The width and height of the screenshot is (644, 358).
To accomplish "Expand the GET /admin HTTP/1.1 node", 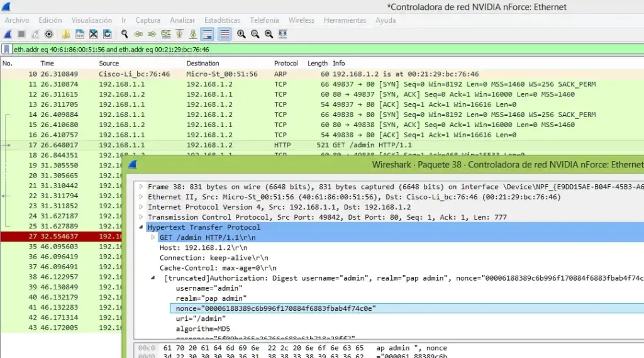I will coord(153,237).
